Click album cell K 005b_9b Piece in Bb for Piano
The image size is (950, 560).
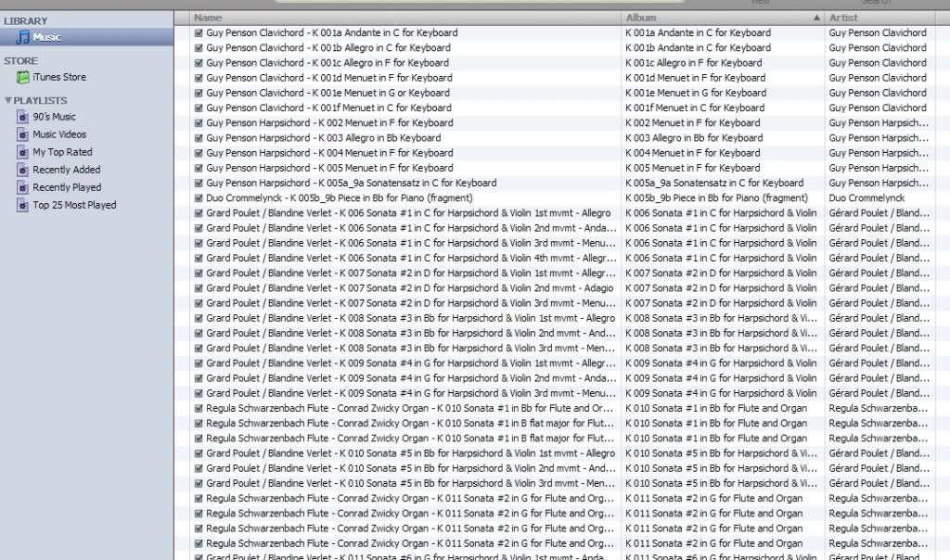click(x=717, y=198)
